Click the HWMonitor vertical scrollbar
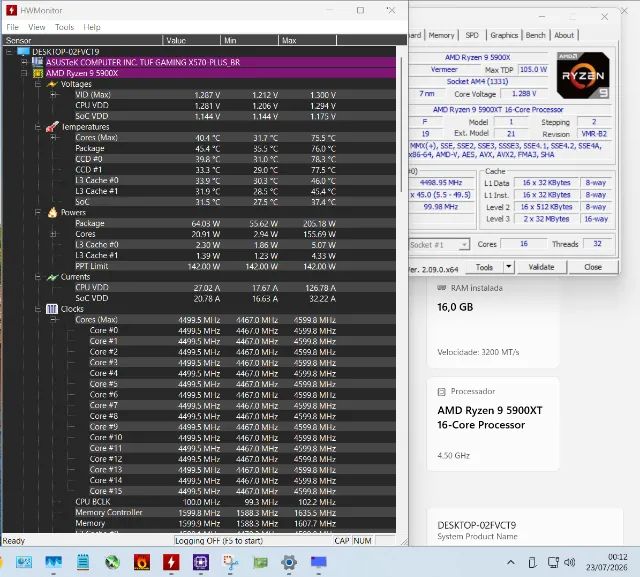The height and width of the screenshot is (577, 640). 401,125
